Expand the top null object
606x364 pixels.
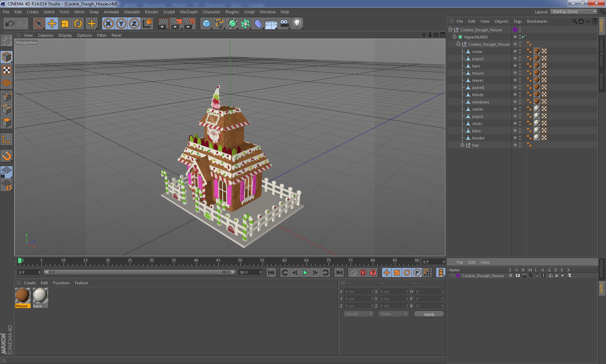coord(462,145)
